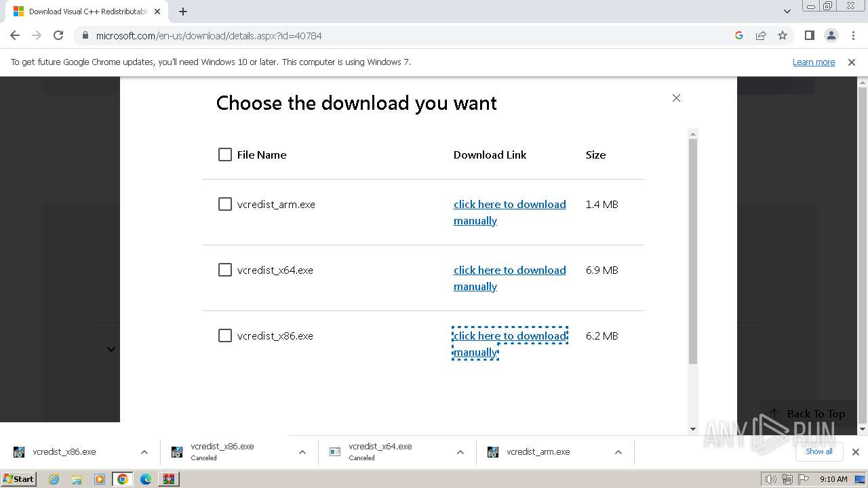The image size is (868, 488).
Task: Open Microsoft Edge from the taskbar
Action: 145,479
